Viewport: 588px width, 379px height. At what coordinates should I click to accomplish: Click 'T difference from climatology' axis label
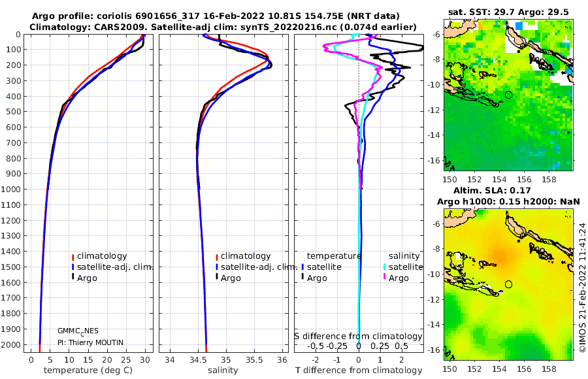point(359,371)
